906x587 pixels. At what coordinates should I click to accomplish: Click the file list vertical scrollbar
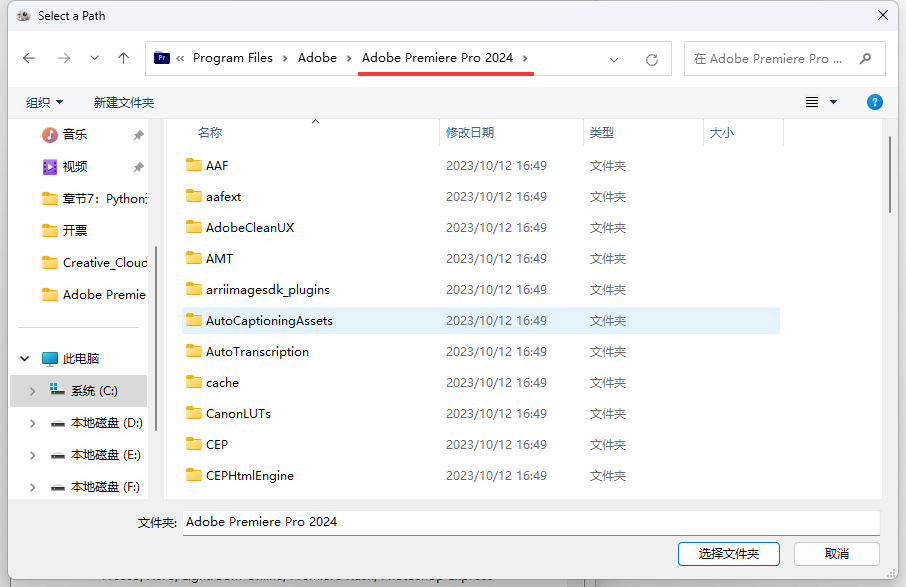coord(890,175)
